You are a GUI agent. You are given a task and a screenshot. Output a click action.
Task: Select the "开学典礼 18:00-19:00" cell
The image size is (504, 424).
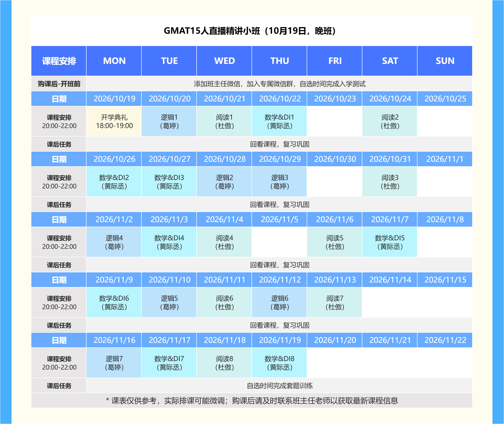pos(114,121)
